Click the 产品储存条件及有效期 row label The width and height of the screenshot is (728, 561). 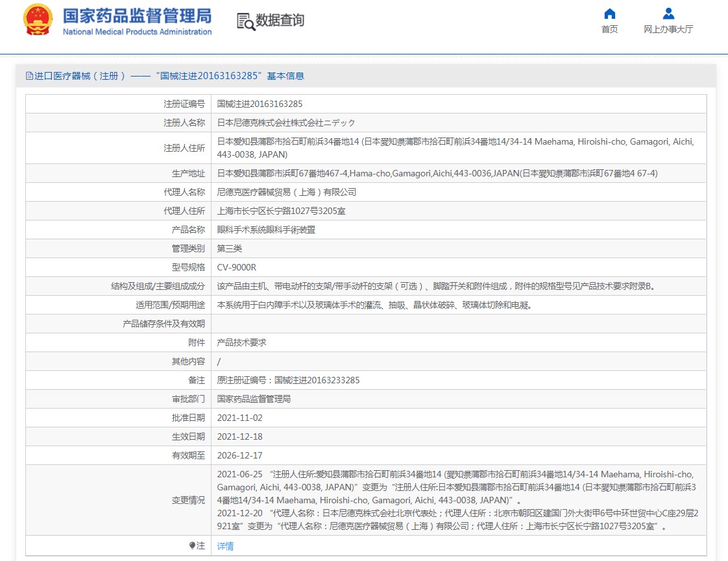click(x=164, y=324)
